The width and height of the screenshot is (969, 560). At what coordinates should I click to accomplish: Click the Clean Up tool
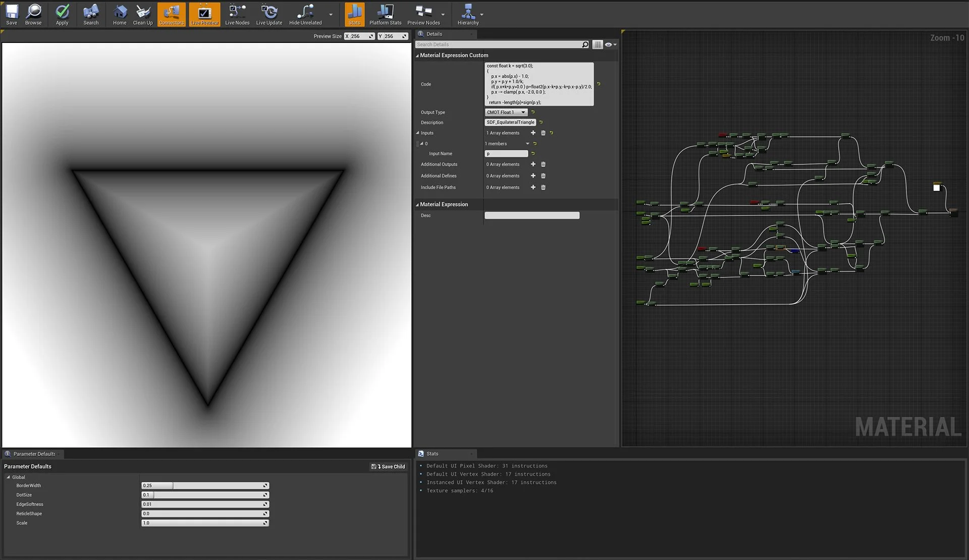tap(143, 14)
